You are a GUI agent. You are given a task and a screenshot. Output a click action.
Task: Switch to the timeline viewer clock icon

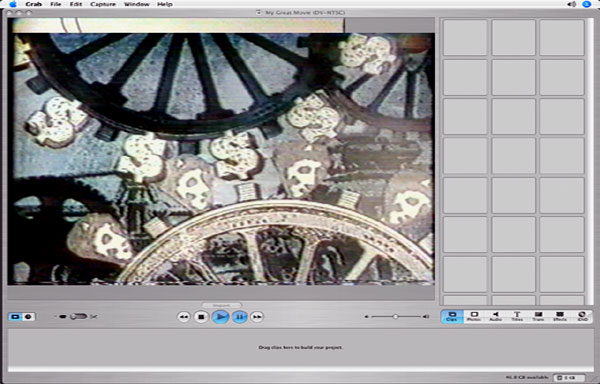click(x=28, y=317)
